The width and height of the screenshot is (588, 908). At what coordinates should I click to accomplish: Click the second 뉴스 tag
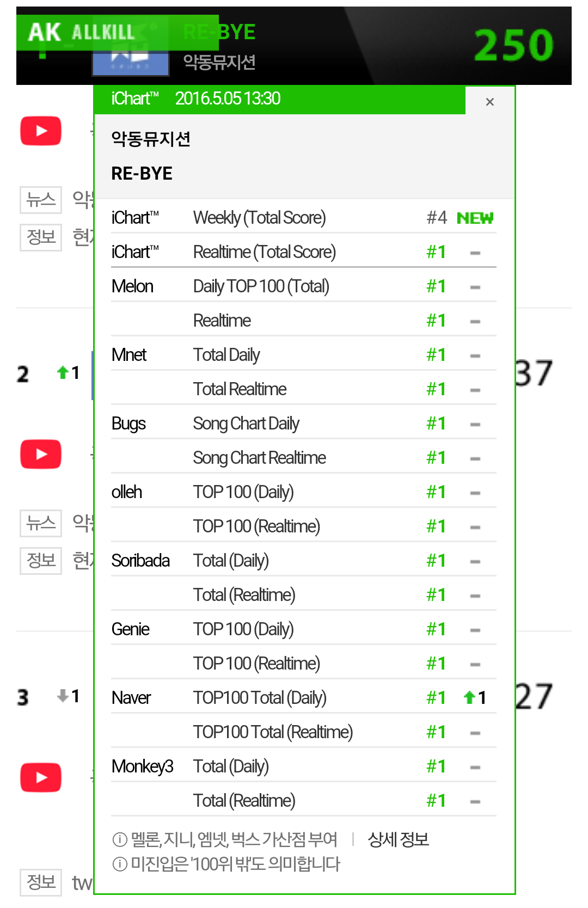coord(41,523)
